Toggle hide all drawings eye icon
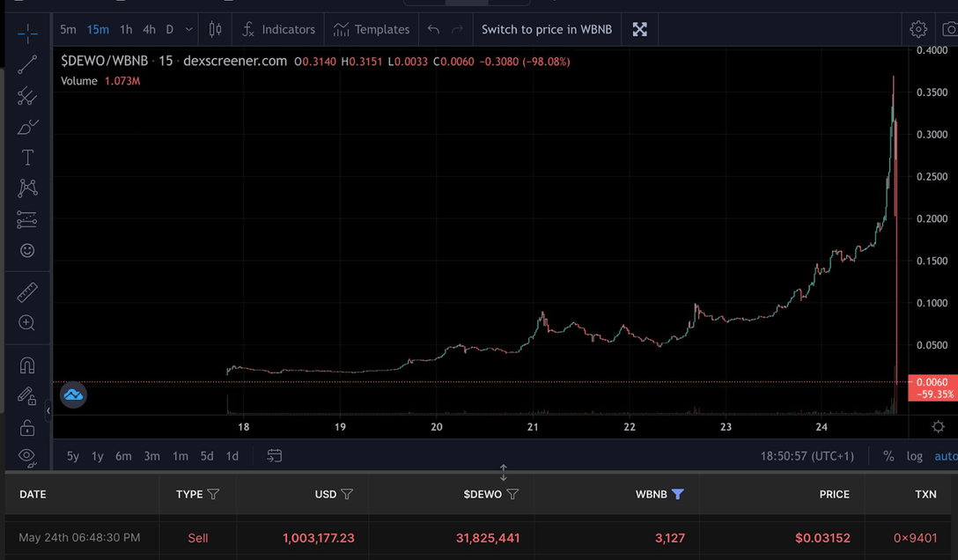This screenshot has width=958, height=560. pos(27,455)
